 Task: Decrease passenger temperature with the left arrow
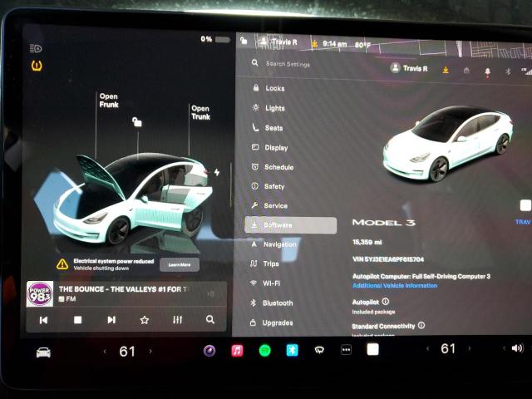(428, 348)
